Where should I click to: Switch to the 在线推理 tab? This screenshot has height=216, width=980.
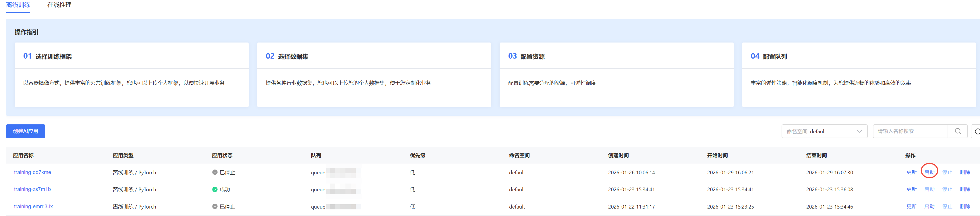click(59, 5)
